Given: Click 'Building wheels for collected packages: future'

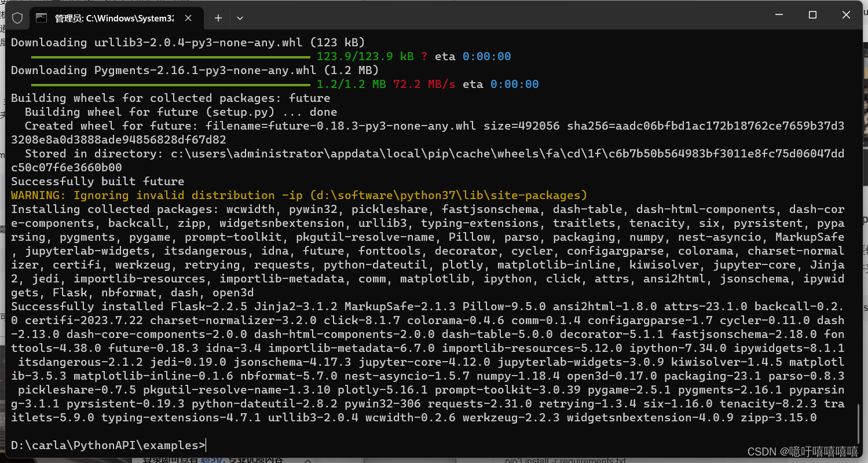Looking at the screenshot, I should click(171, 98).
